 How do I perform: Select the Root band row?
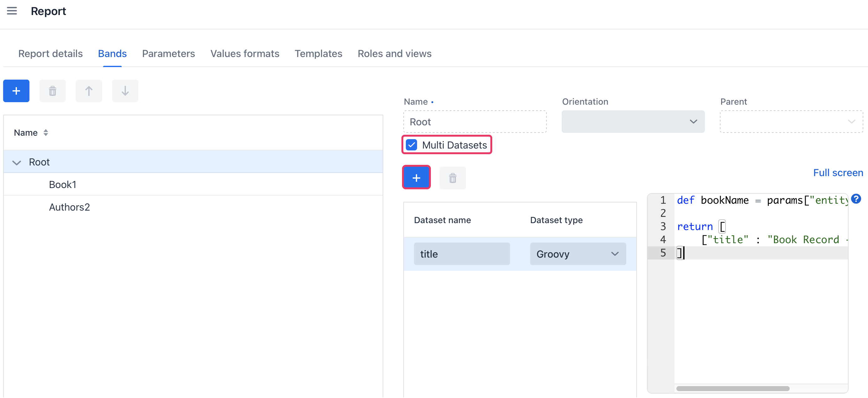193,162
